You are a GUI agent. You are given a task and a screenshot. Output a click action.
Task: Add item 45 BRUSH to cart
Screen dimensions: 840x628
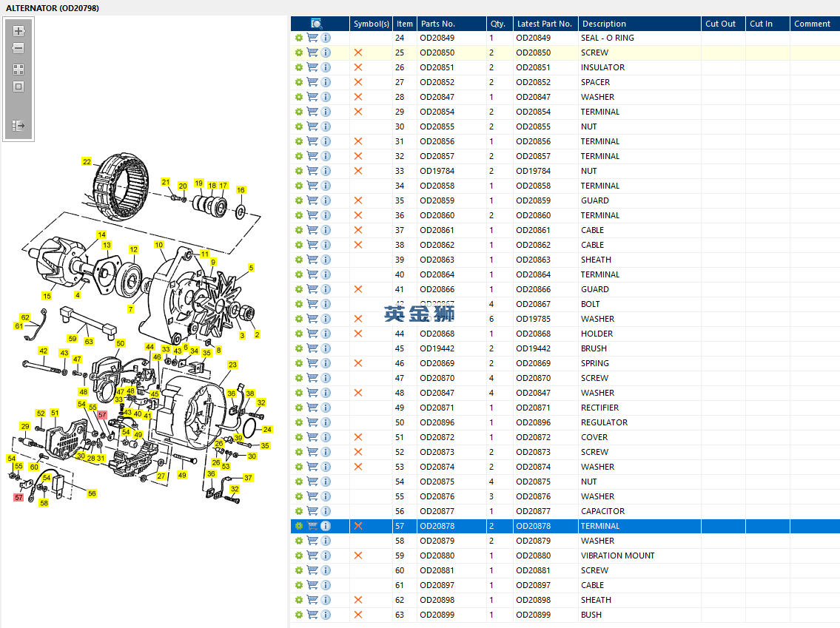click(312, 348)
